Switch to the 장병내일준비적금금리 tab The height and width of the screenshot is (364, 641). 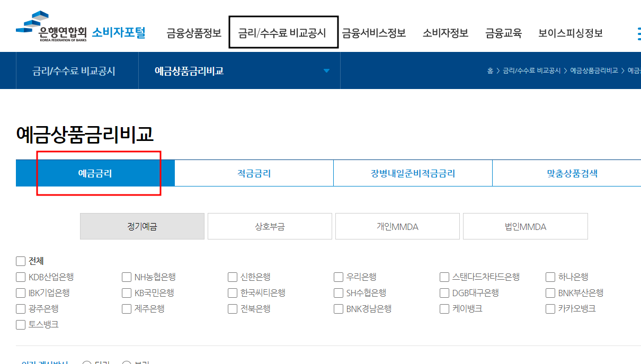point(413,172)
